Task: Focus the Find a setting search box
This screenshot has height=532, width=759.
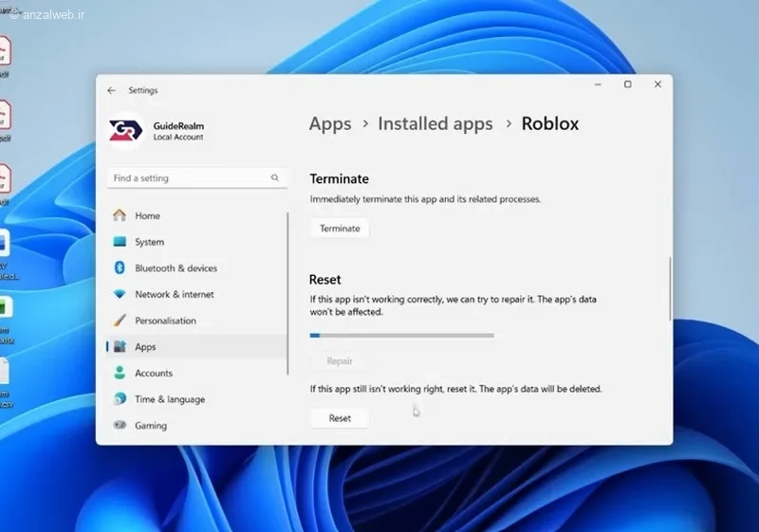Action: coord(197,178)
